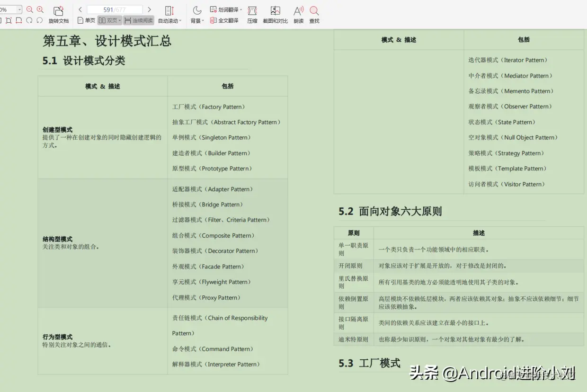Select 代理模式 (Proxy Pattern) text
The height and width of the screenshot is (392, 587).
click(x=206, y=298)
